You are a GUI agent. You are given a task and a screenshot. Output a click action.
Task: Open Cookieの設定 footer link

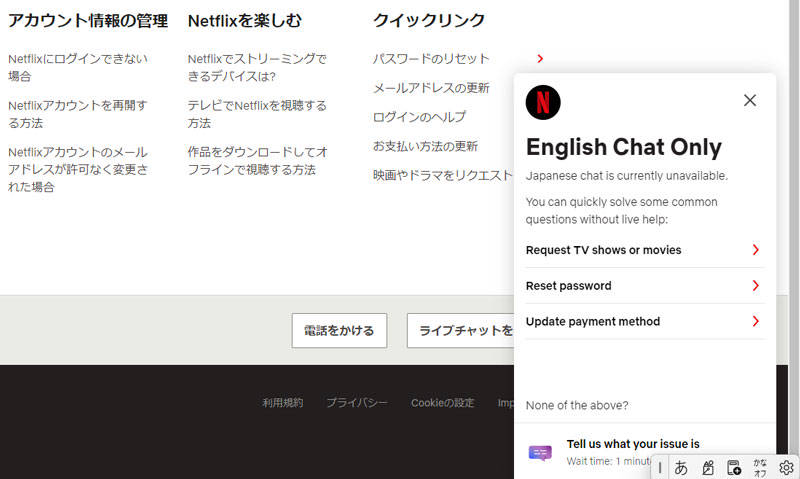click(442, 403)
